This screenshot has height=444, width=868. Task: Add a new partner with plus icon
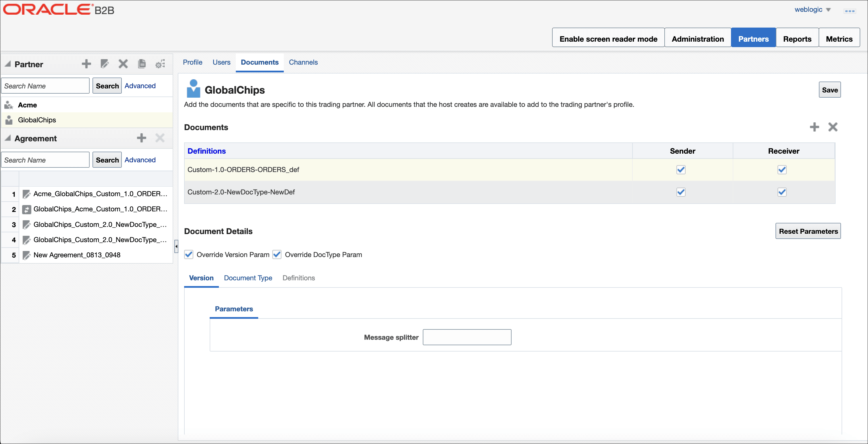coord(86,64)
